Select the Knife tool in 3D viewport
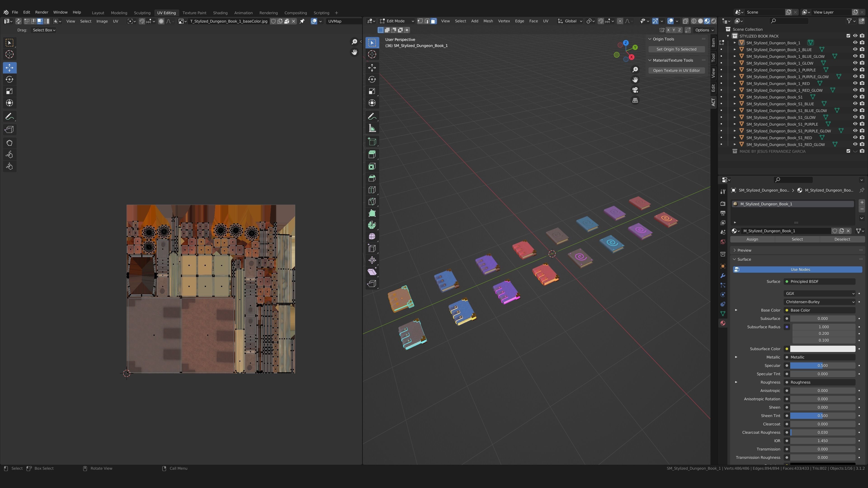 tap(372, 202)
